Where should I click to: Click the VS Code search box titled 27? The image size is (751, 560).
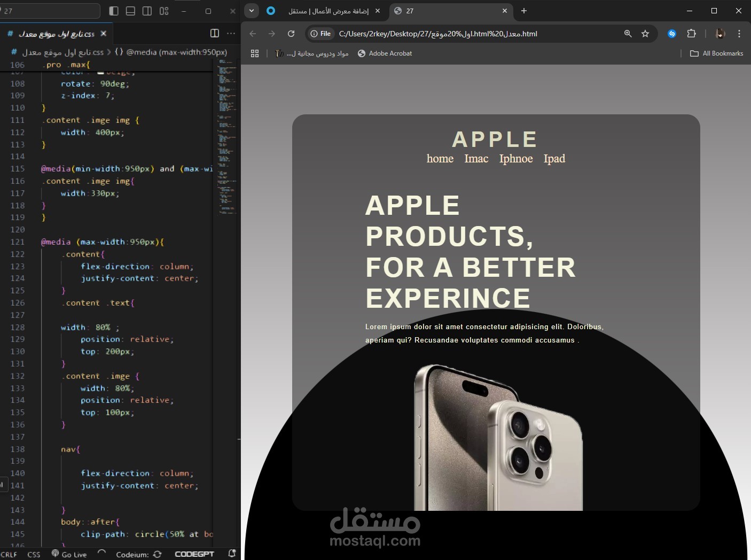pos(50,11)
